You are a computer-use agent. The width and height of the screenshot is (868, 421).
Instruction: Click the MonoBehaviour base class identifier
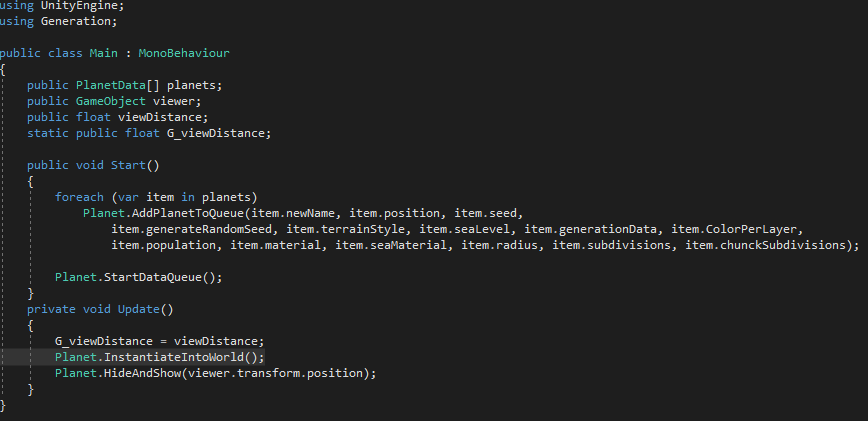(184, 53)
